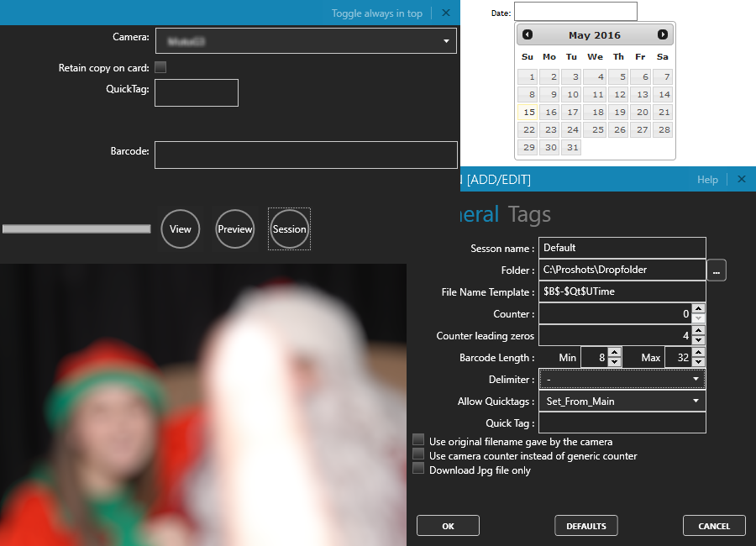Click the May 2016 calendar title
This screenshot has height=546, width=756.
[595, 35]
